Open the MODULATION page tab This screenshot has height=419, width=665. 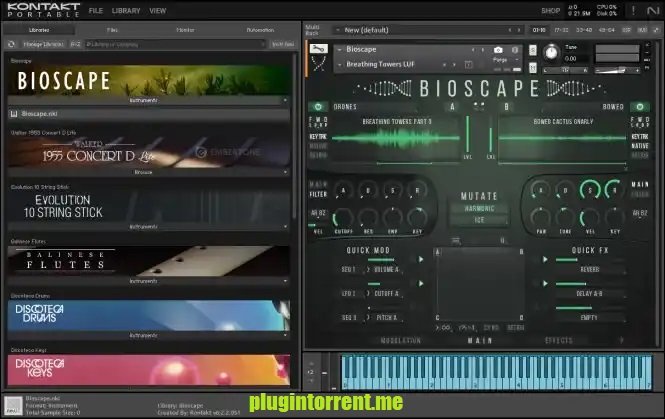point(400,341)
